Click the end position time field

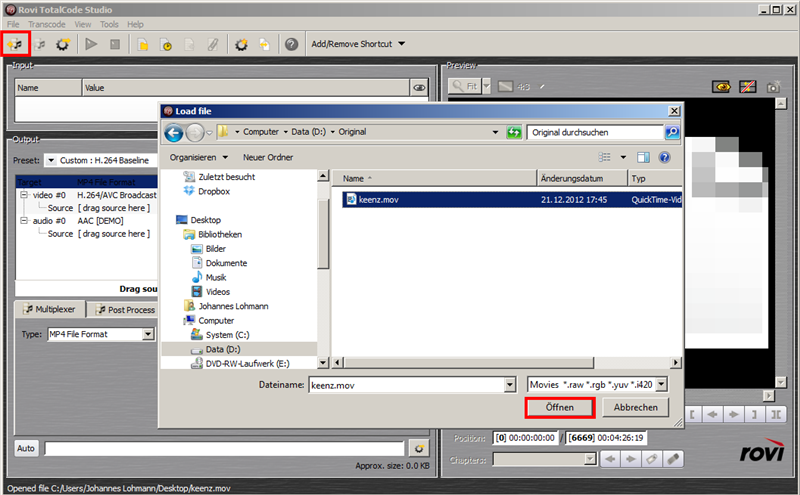pos(606,438)
